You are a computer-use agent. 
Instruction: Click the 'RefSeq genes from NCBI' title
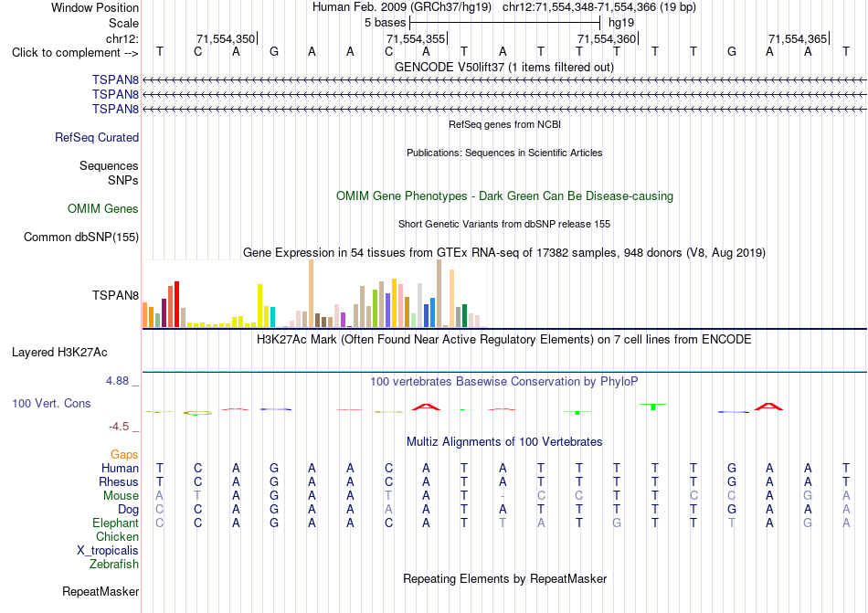click(504, 124)
